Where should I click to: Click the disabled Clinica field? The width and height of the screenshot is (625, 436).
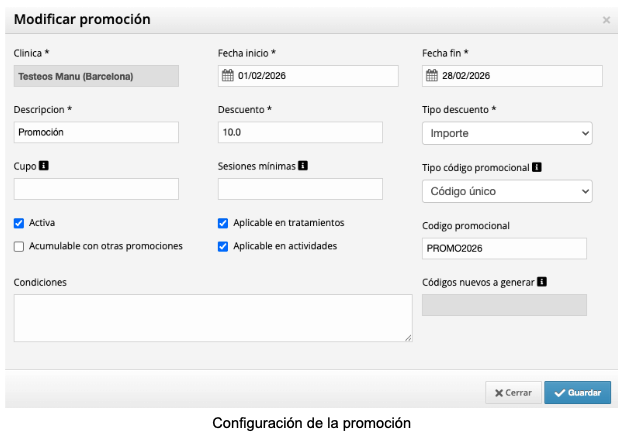click(96, 76)
